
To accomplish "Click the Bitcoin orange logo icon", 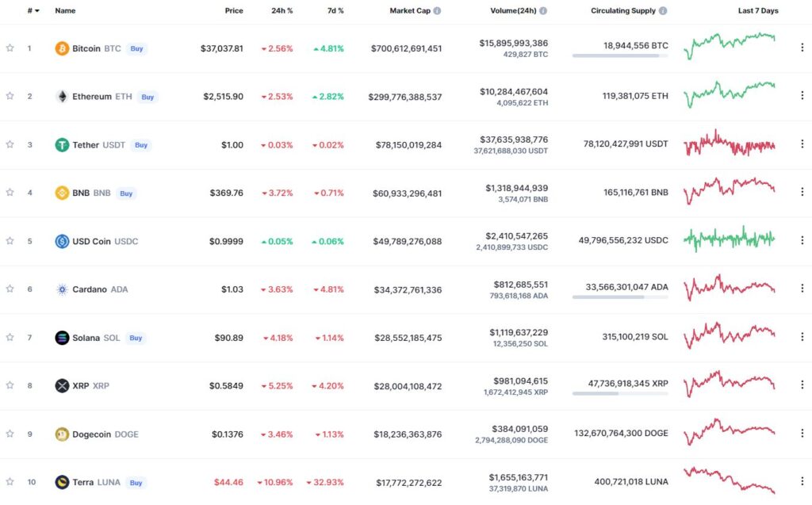I will 62,48.
